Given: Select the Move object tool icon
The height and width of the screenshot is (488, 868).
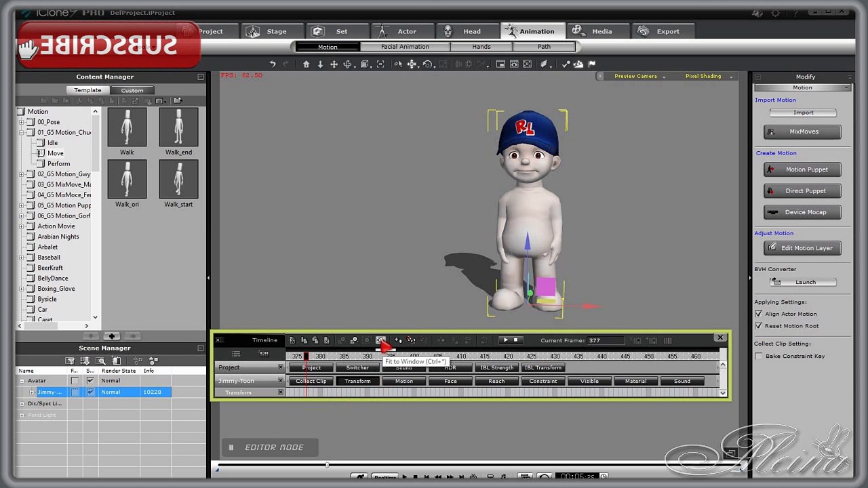Looking at the screenshot, I should tap(412, 64).
